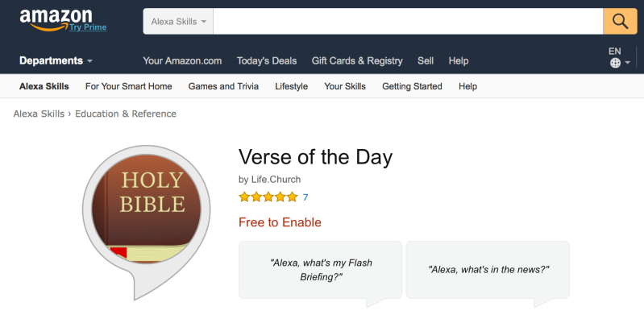The height and width of the screenshot is (319, 644).
Task: Click the globe language icon
Action: (615, 63)
